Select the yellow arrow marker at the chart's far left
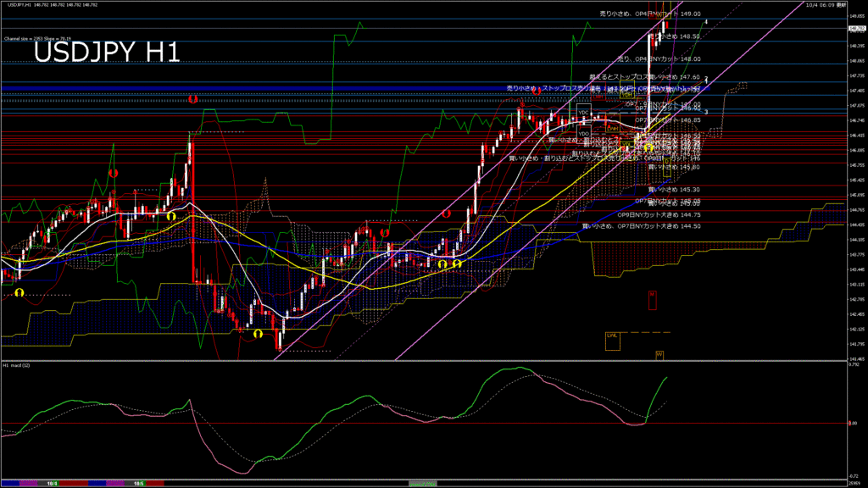868x488 pixels. coord(19,292)
